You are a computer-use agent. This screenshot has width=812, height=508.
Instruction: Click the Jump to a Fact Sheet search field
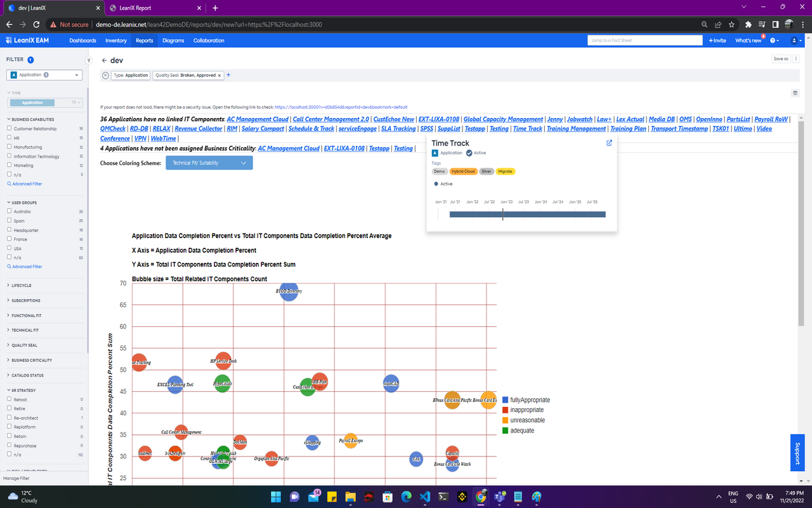[645, 40]
